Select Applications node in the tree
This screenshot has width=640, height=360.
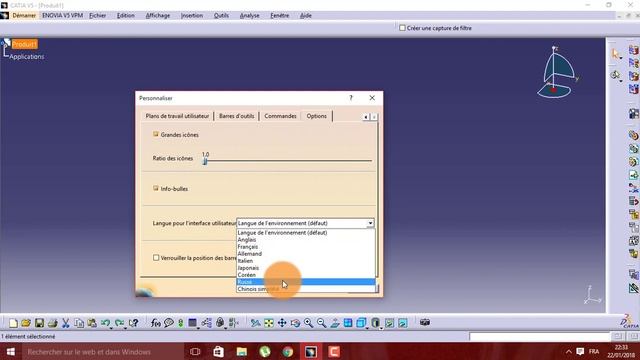[x=27, y=57]
